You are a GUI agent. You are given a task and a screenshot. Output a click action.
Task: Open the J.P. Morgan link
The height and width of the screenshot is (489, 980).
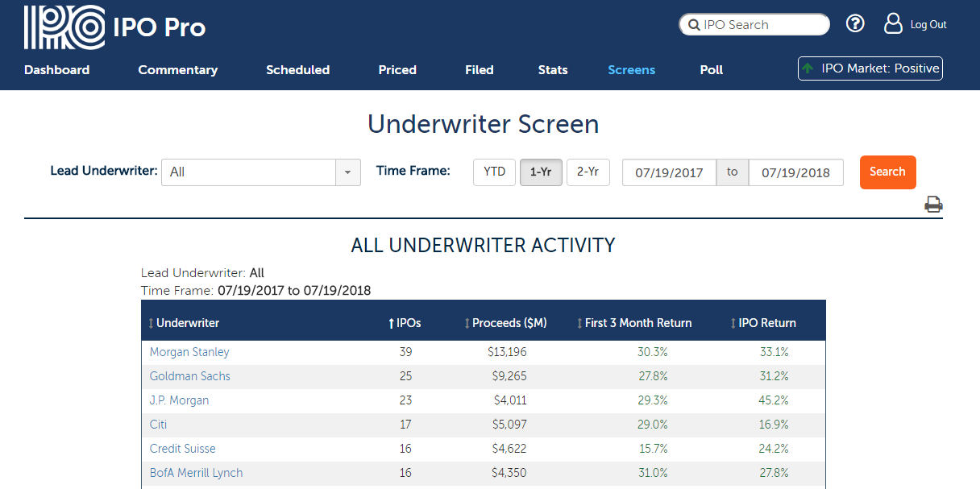pyautogui.click(x=179, y=400)
